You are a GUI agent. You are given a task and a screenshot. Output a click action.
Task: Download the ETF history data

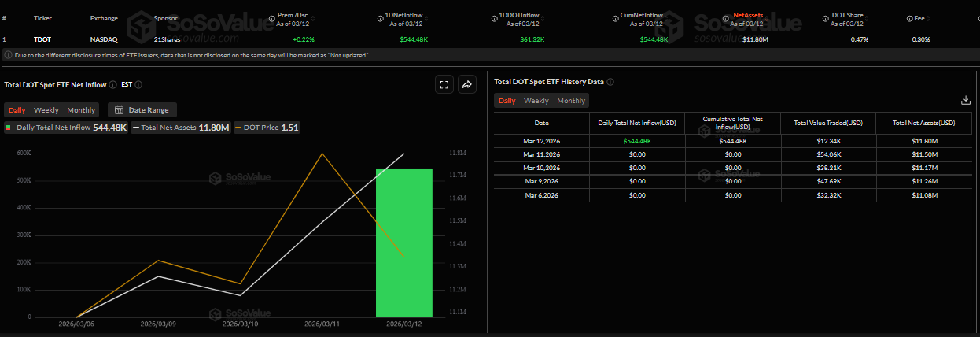pyautogui.click(x=966, y=100)
